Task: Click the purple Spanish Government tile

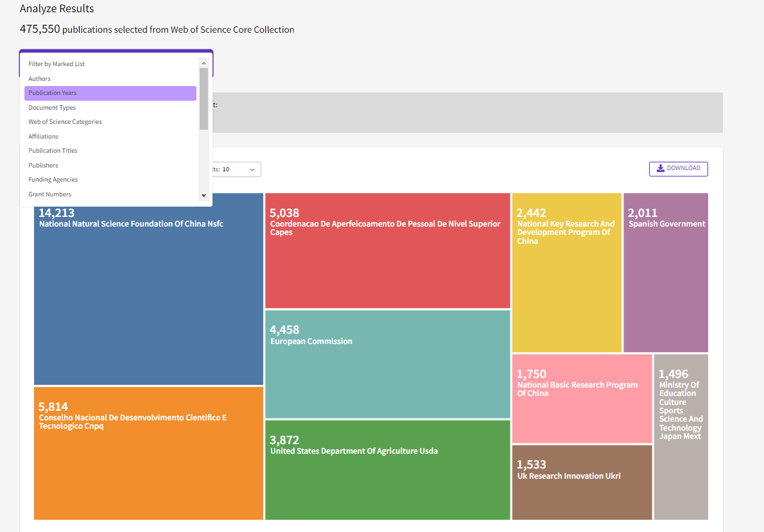Action: (x=666, y=272)
